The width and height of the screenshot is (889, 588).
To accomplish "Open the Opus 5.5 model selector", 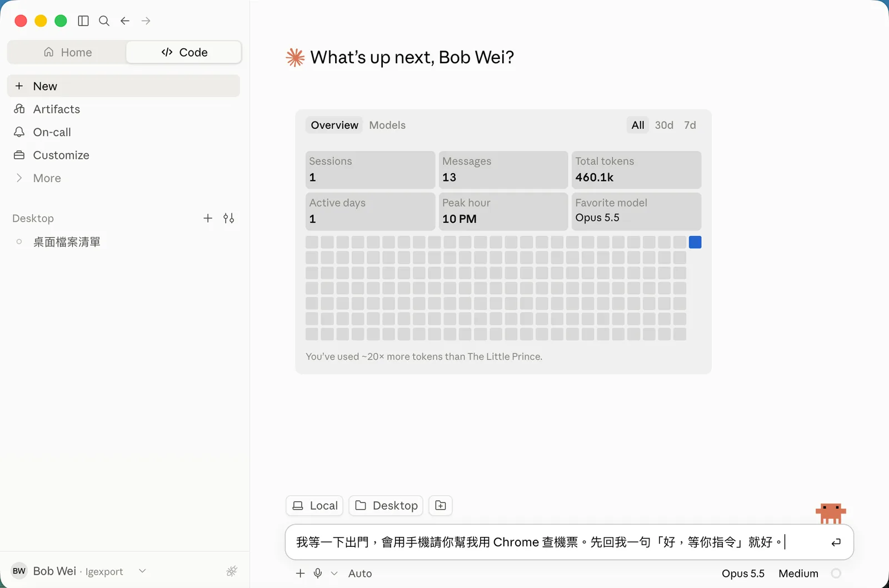I will [x=743, y=574].
